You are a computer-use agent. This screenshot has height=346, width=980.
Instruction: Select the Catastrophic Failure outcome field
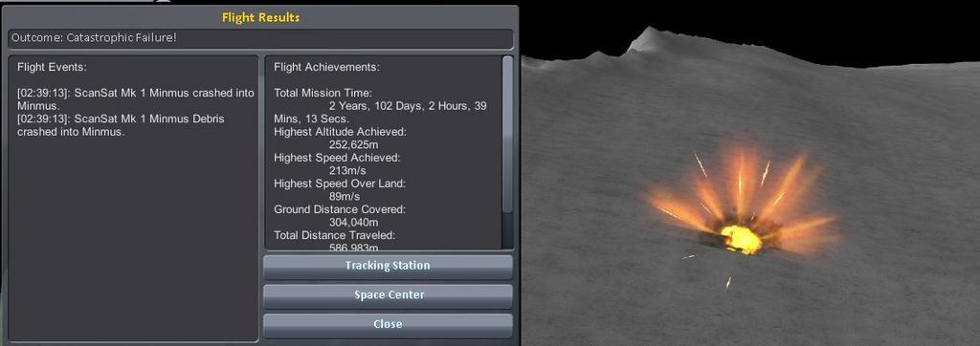tap(260, 39)
